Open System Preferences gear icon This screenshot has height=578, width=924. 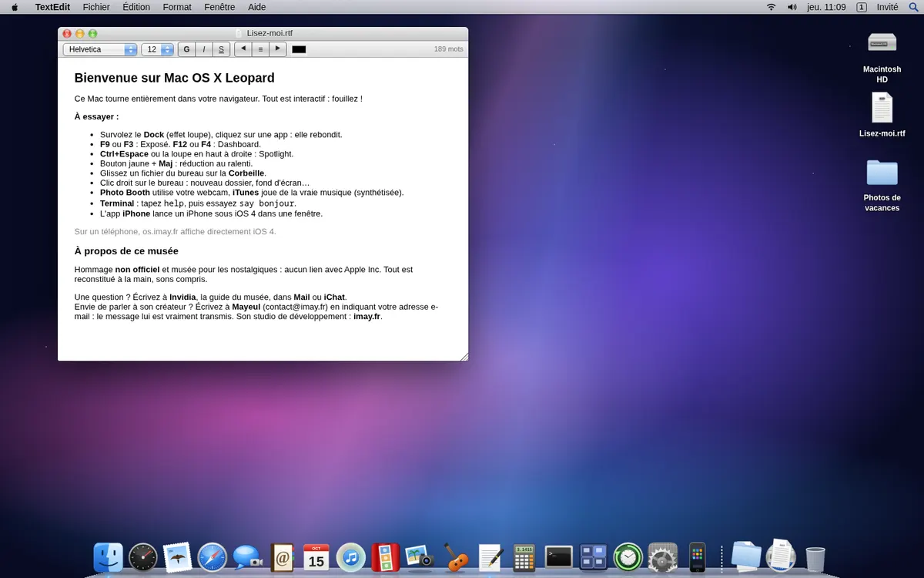pos(663,557)
